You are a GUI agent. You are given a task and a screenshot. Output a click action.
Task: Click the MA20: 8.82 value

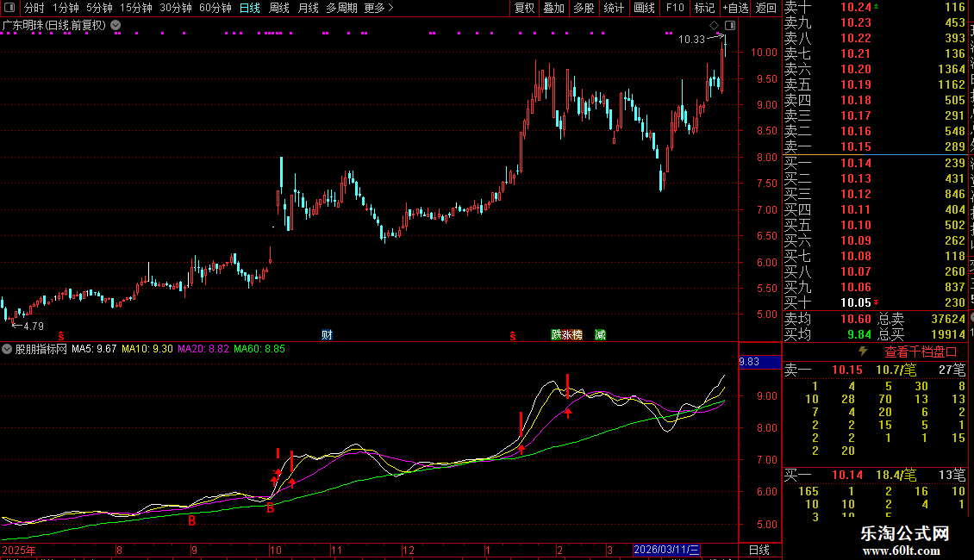pyautogui.click(x=203, y=349)
